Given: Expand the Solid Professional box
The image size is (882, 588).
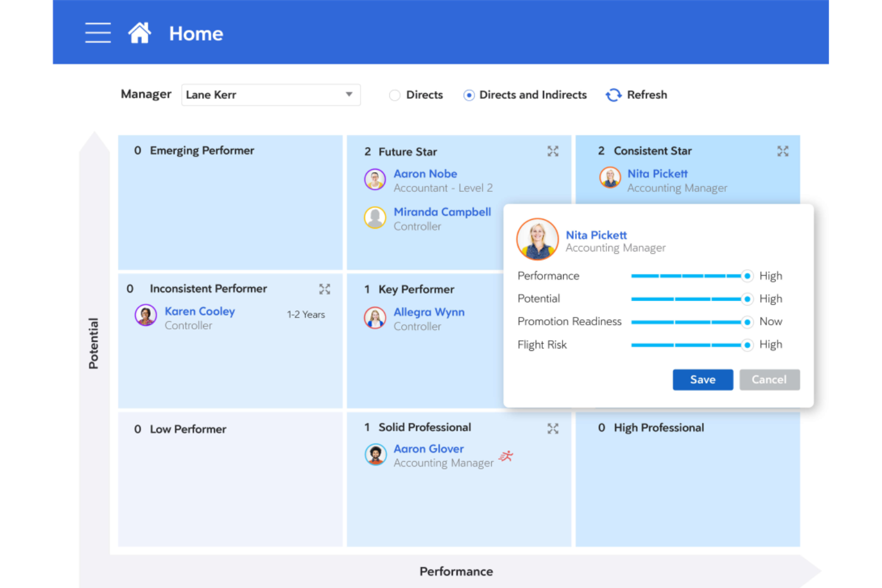Looking at the screenshot, I should pos(553,428).
